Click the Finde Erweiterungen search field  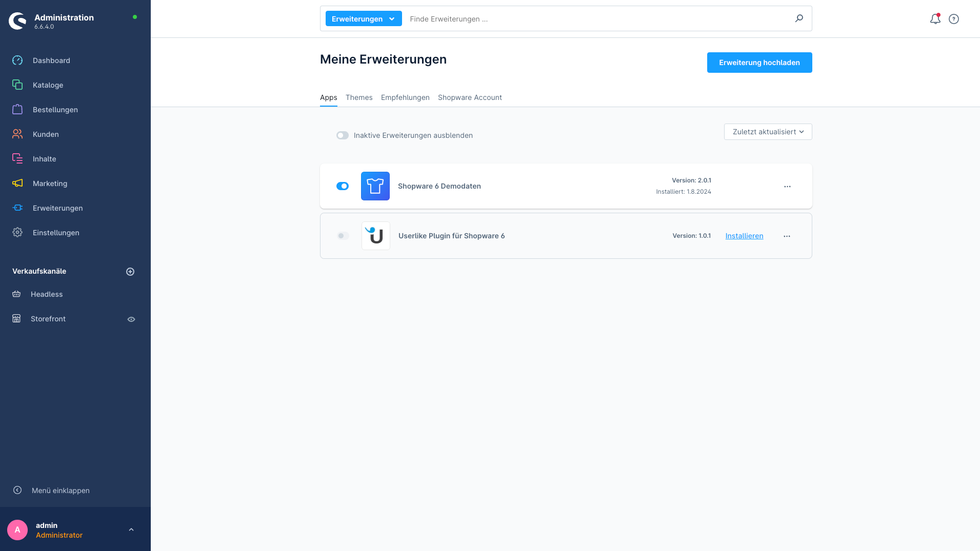(x=597, y=19)
